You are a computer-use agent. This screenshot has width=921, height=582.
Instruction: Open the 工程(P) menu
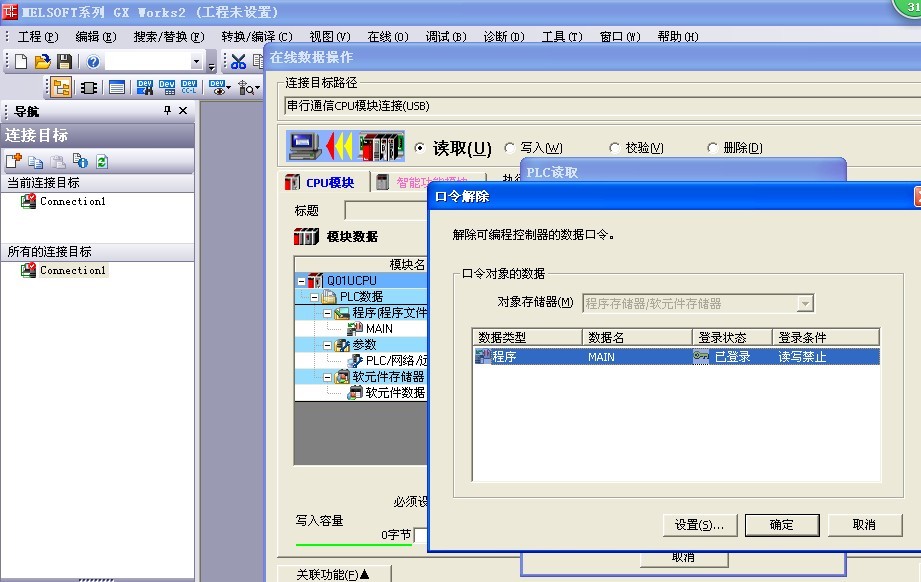point(38,36)
